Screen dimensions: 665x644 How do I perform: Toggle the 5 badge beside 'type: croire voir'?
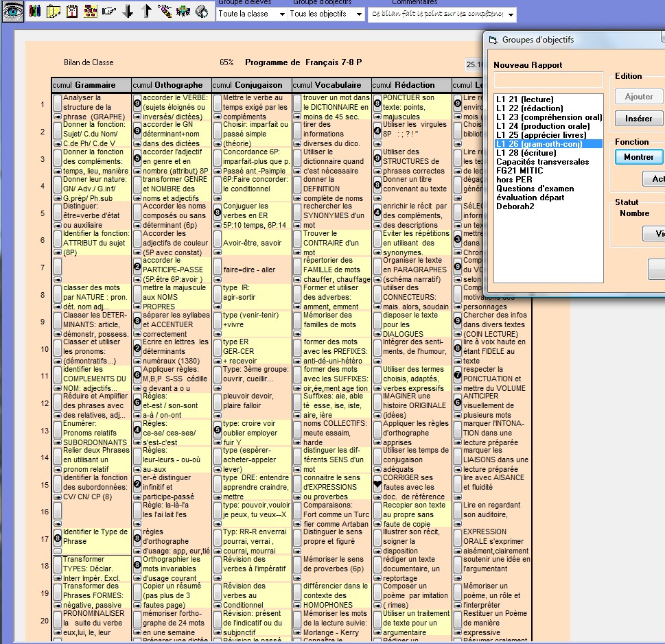[217, 429]
